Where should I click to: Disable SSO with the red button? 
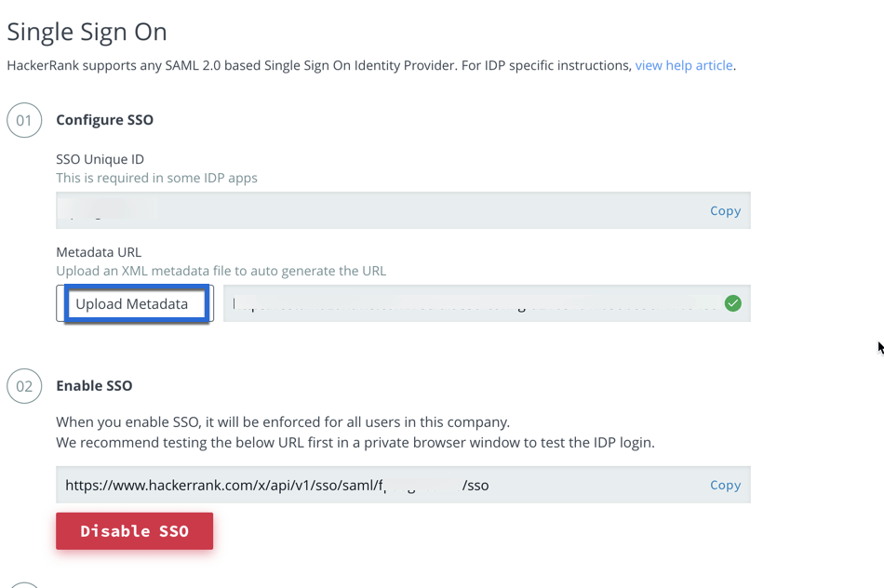[134, 531]
